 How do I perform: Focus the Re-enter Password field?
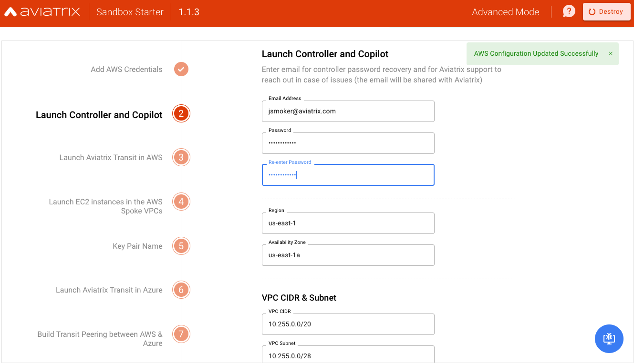coord(348,175)
